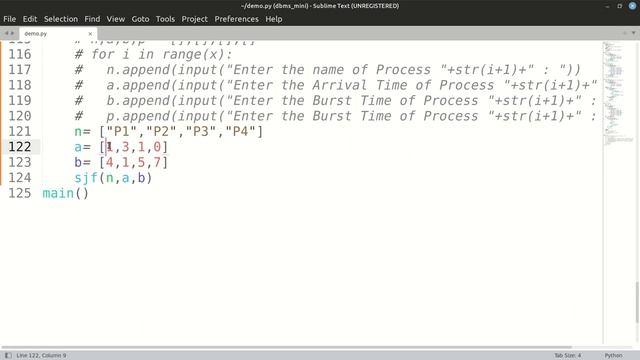Click line number 121 in the gutter

click(20, 131)
